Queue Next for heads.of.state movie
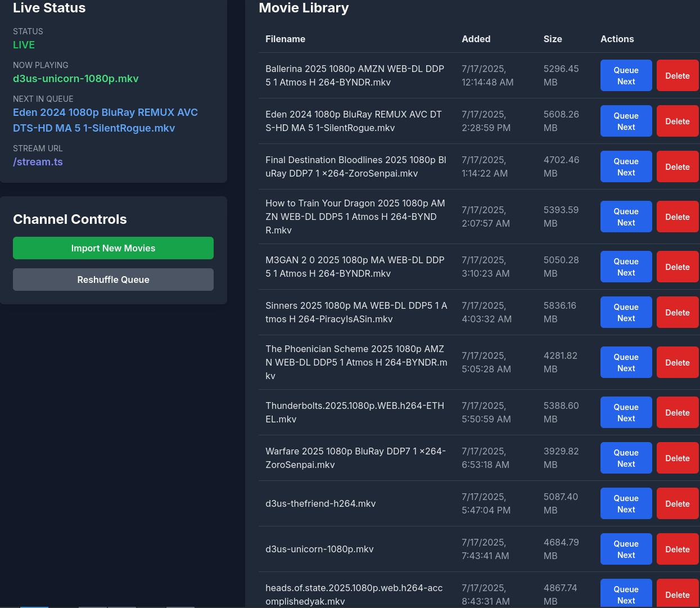The height and width of the screenshot is (608, 700). (626, 593)
